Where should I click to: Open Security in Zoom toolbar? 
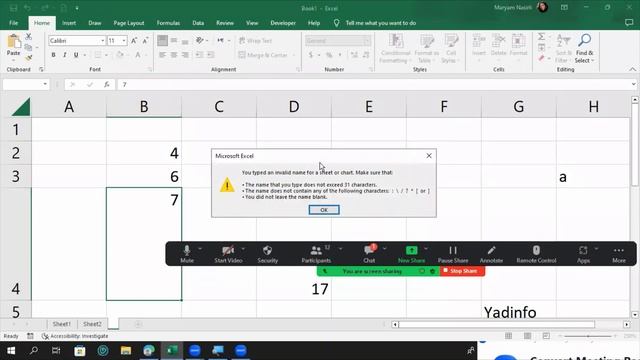[x=267, y=254]
